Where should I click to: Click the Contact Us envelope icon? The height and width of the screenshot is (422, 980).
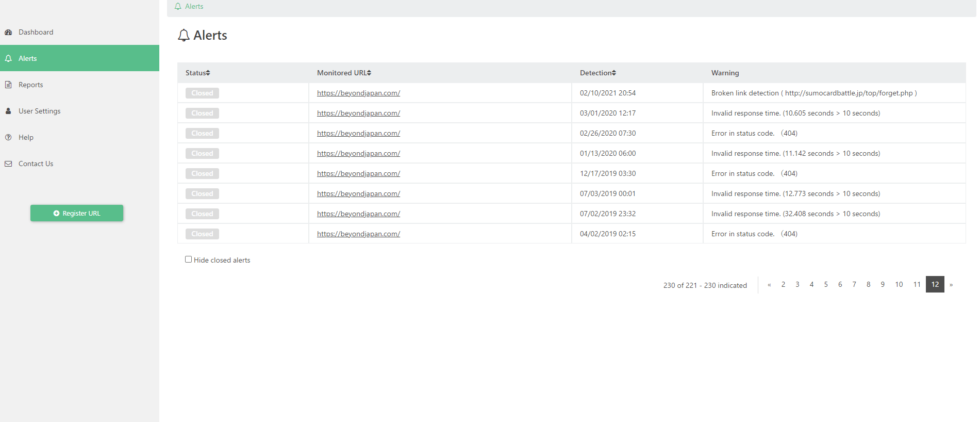[x=8, y=164]
